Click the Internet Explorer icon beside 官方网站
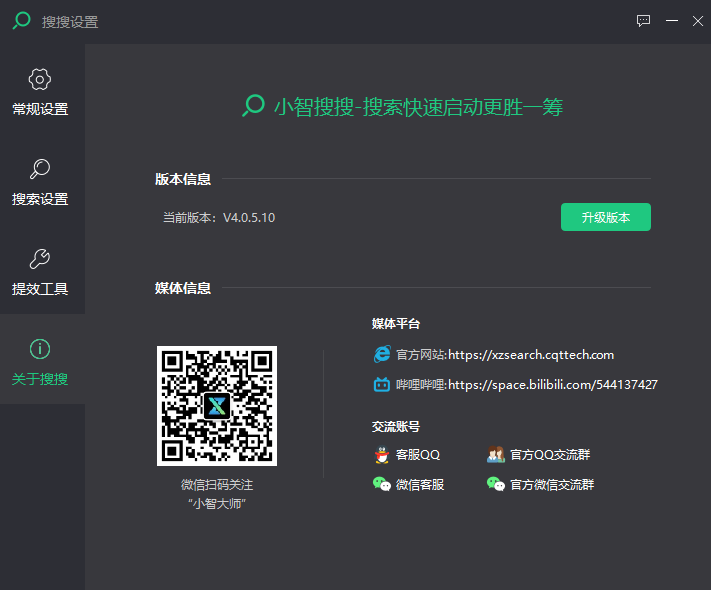Screen dimensions: 711x590 [x=382, y=354]
